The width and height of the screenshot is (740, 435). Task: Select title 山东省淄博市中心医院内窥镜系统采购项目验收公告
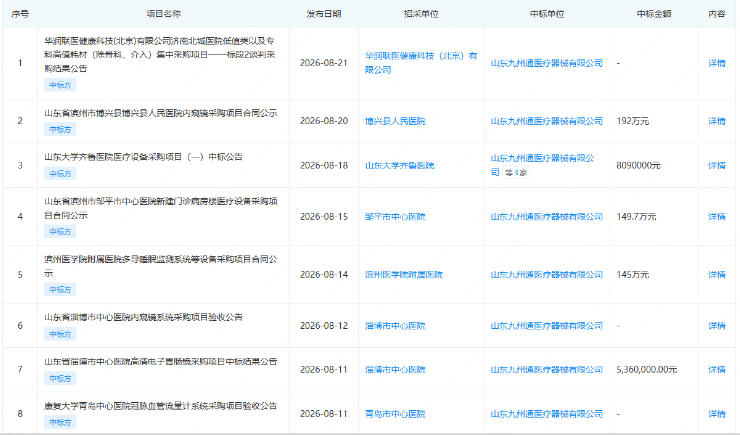(x=143, y=317)
